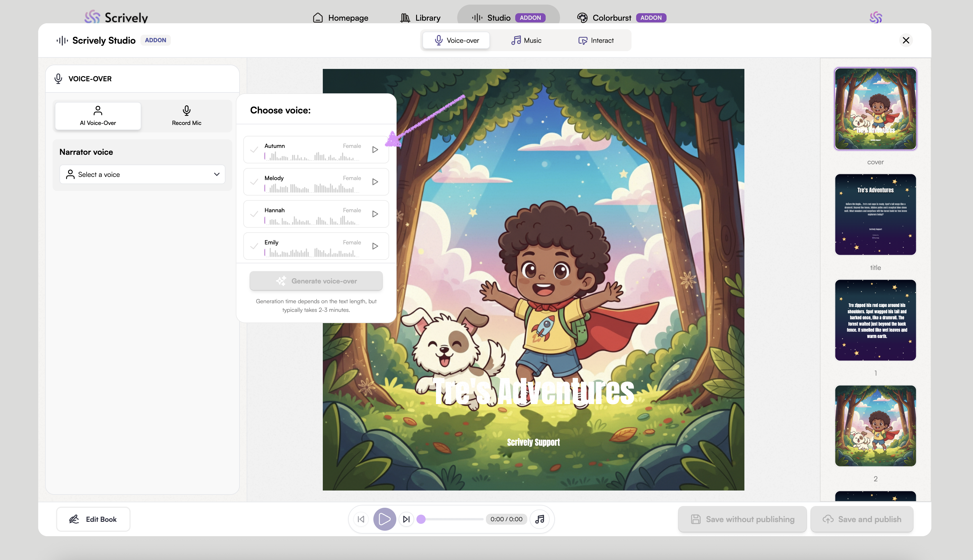Click the playback progress slider handle

(421, 519)
